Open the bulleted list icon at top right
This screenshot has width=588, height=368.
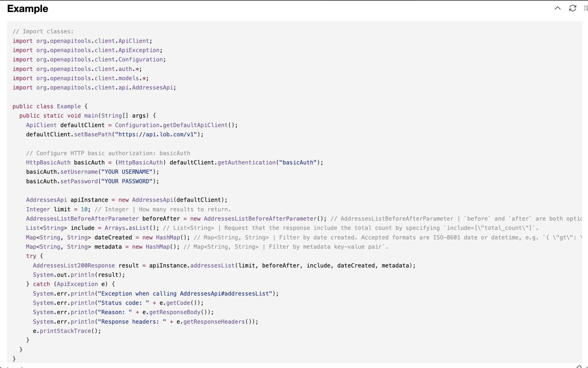pyautogui.click(x=585, y=8)
